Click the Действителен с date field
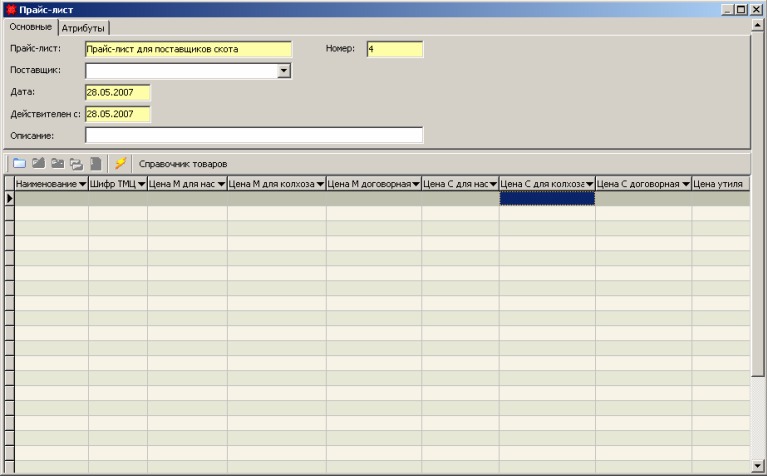This screenshot has width=767, height=476. point(117,114)
